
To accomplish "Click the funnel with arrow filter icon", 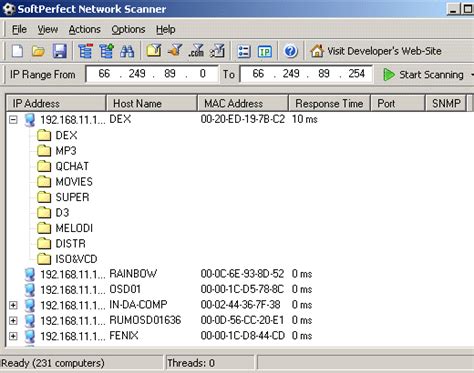I will tap(175, 51).
